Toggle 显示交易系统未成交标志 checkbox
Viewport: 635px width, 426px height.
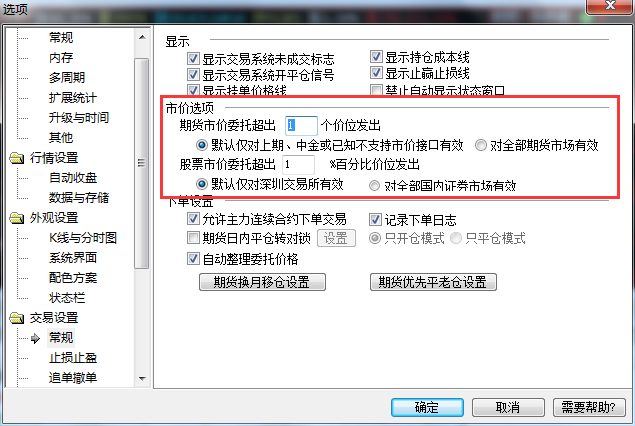(x=193, y=59)
